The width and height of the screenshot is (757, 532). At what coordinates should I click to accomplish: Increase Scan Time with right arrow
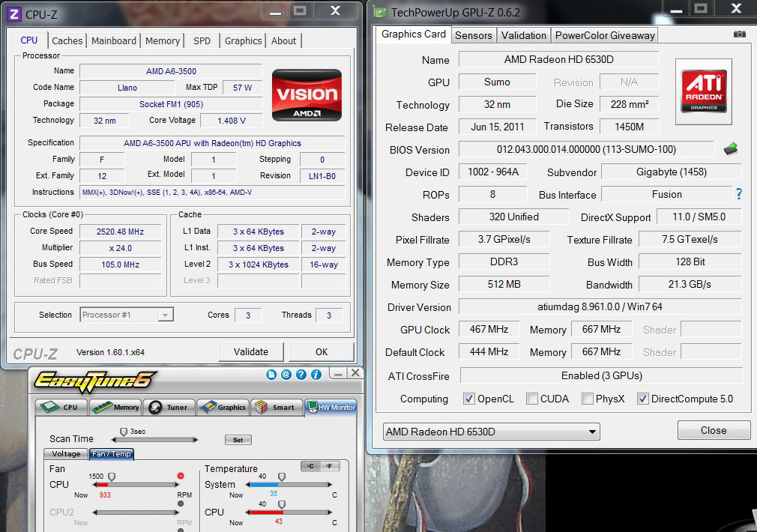click(x=196, y=440)
